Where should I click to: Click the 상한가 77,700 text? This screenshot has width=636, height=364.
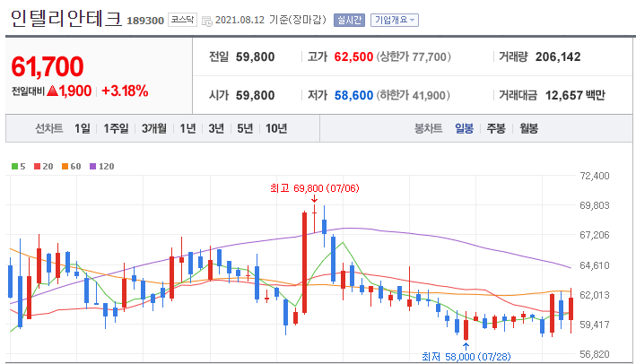[414, 56]
